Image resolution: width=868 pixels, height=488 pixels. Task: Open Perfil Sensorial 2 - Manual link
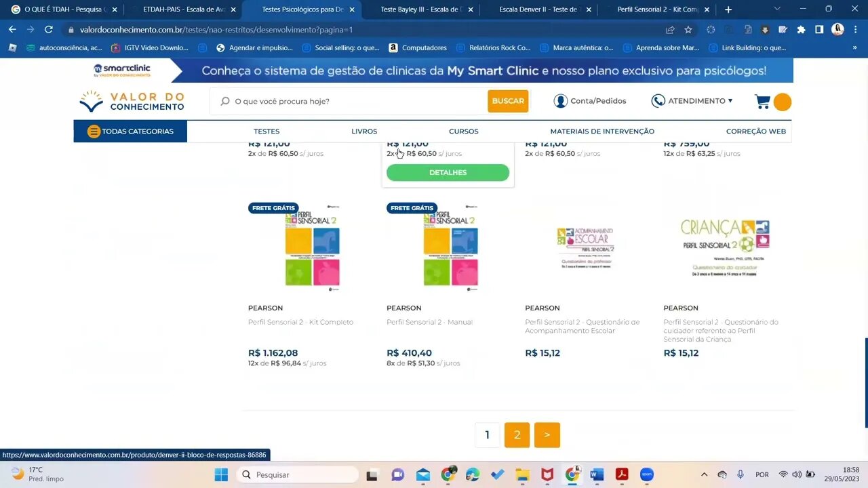click(x=429, y=322)
